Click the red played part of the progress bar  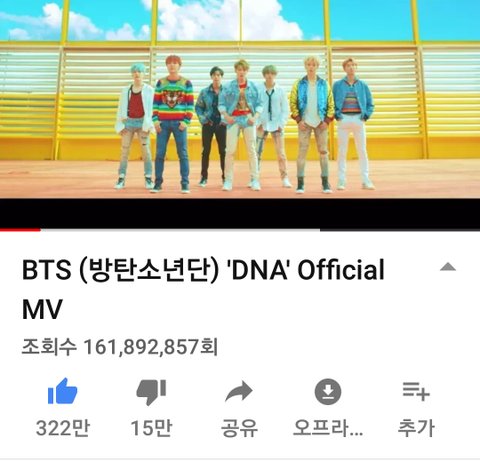click(x=20, y=229)
